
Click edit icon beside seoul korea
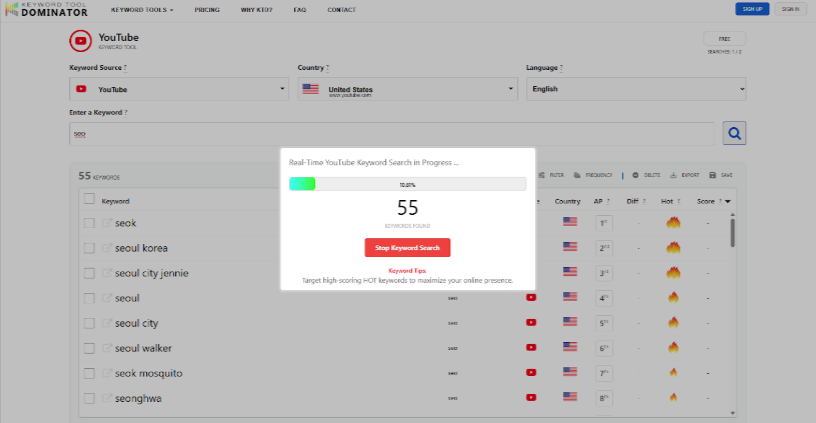pos(107,248)
